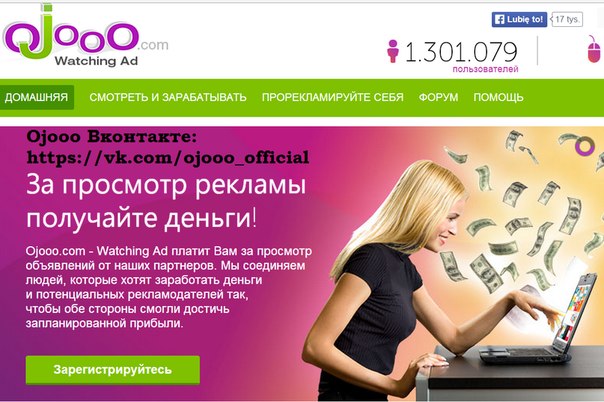Click the 'Ojooo Вконтакте:' heading text
Image resolution: width=604 pixels, height=402 pixels.
112,137
